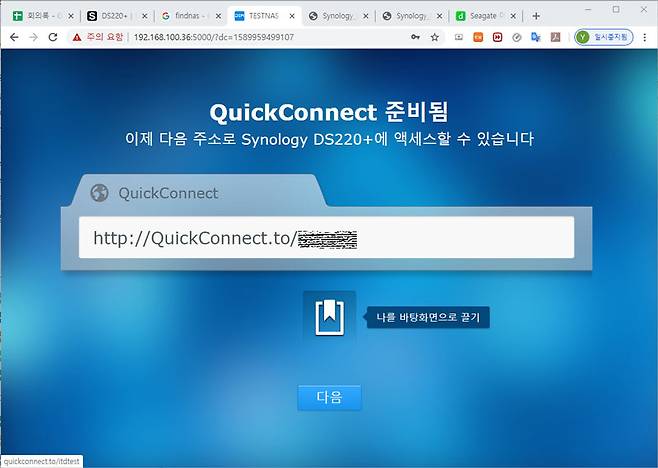Switch to the 회의록 spreadsheet tab

(x=42, y=16)
